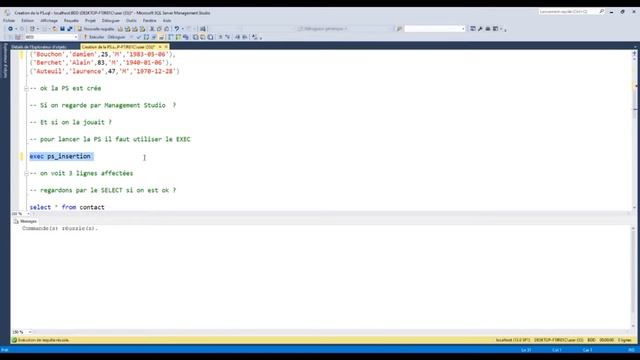Switch to Détails de l'Explorateur d'objets tab
640x360 pixels.
coord(39,47)
